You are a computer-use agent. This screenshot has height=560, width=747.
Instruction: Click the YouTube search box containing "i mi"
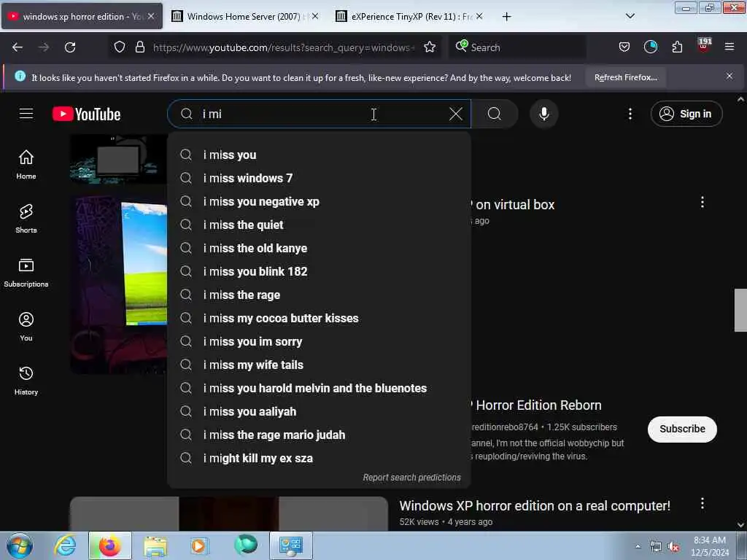[320, 114]
